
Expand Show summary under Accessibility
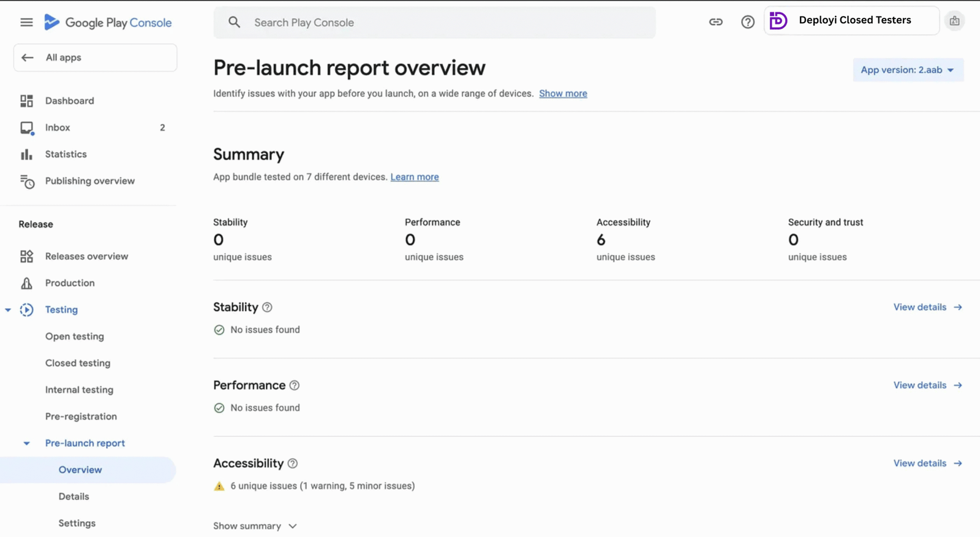point(255,526)
